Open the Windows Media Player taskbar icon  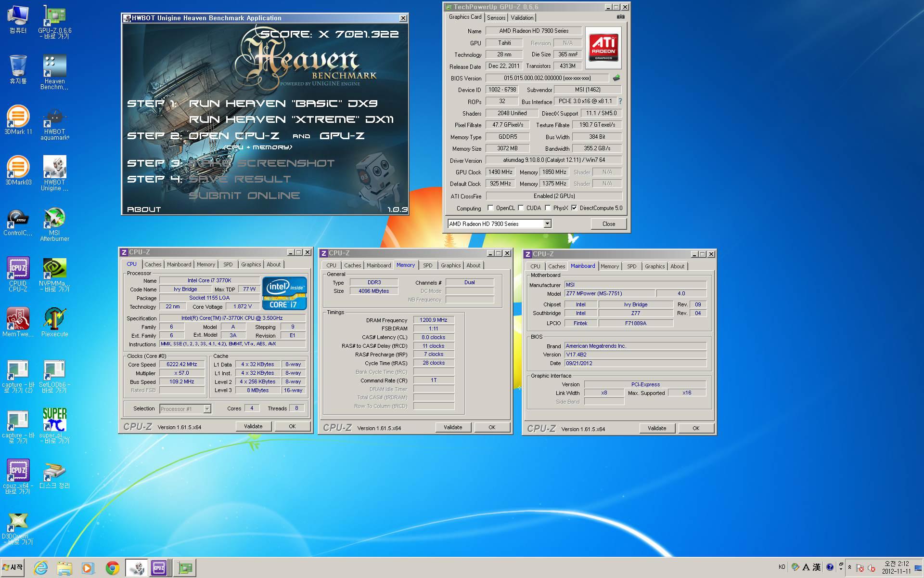click(88, 568)
